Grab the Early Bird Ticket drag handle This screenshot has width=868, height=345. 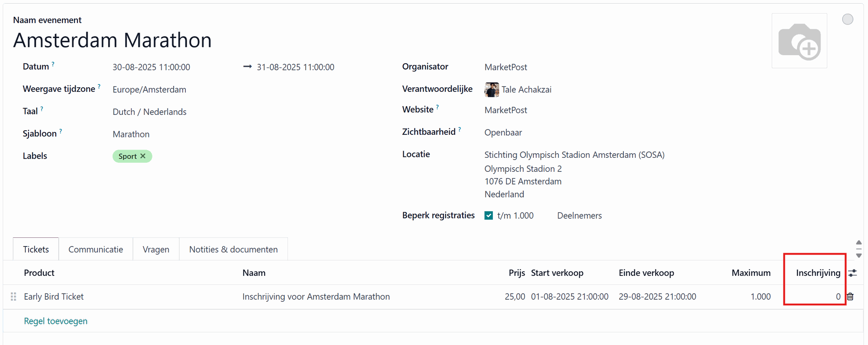(14, 297)
